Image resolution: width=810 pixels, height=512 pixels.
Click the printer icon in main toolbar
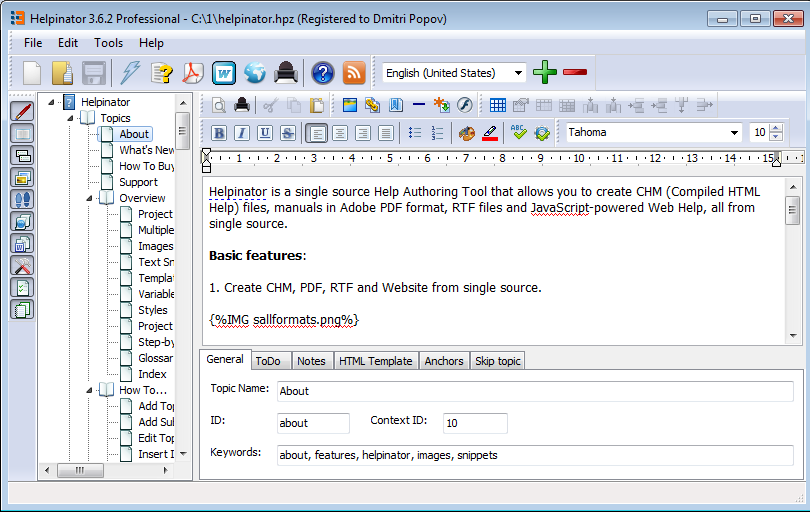click(286, 73)
